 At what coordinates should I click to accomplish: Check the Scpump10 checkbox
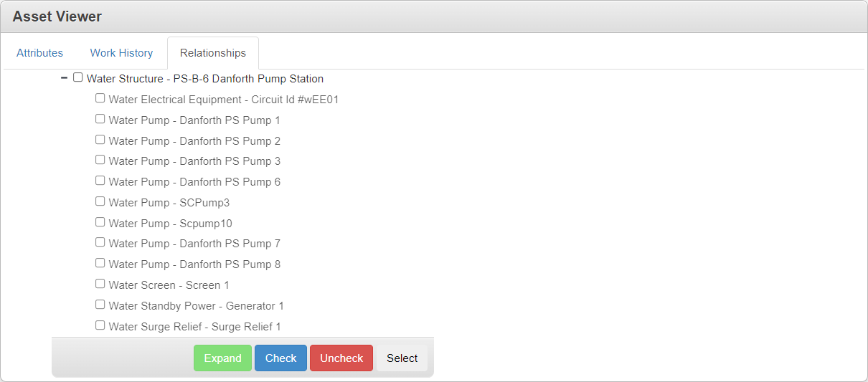coord(100,222)
